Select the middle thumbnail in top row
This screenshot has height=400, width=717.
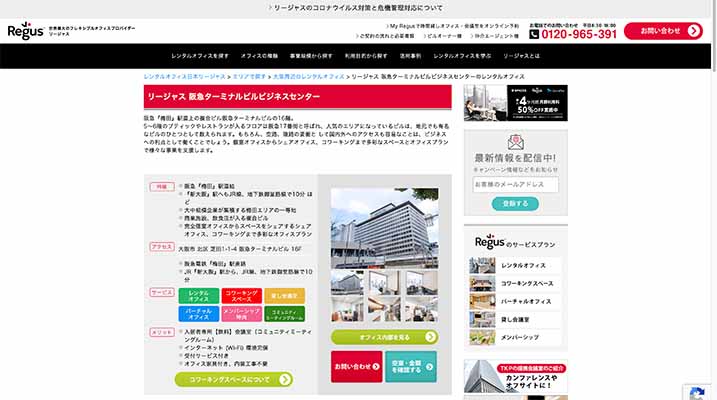click(384, 283)
